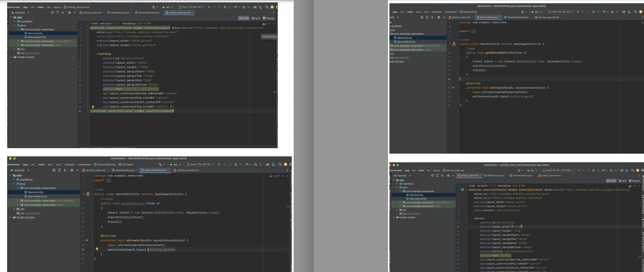Switch to Code view in activity_main.xml window

611,181
